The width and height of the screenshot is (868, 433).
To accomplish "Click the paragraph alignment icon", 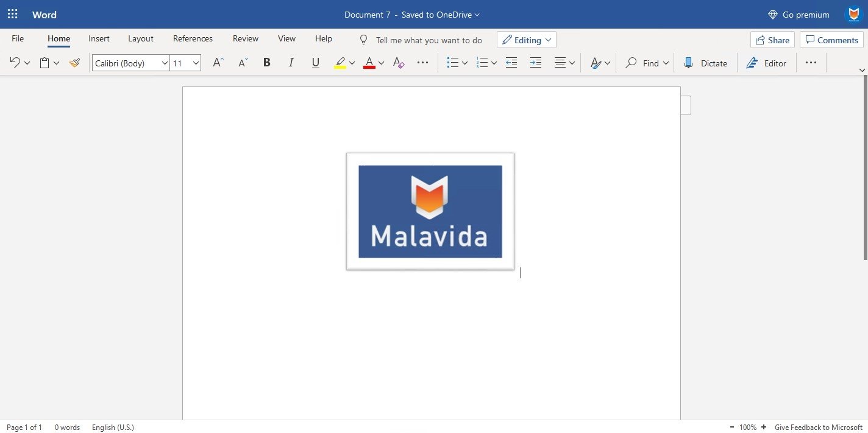I will tap(560, 63).
